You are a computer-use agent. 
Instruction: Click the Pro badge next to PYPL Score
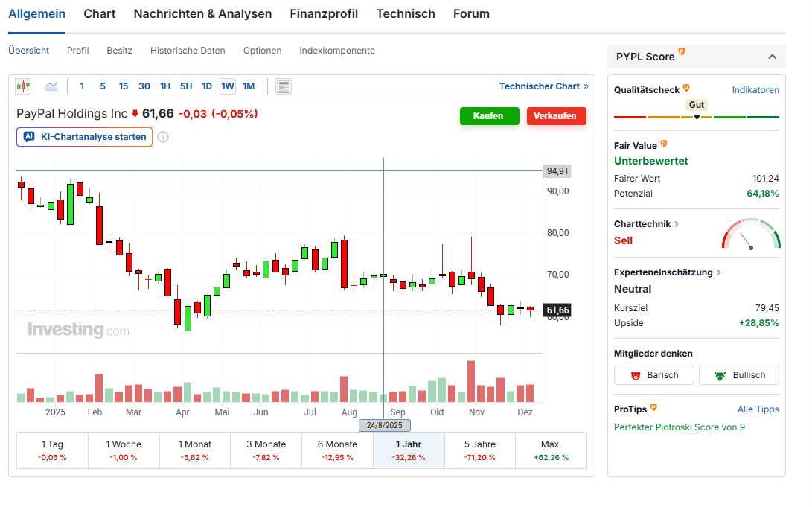click(x=682, y=52)
